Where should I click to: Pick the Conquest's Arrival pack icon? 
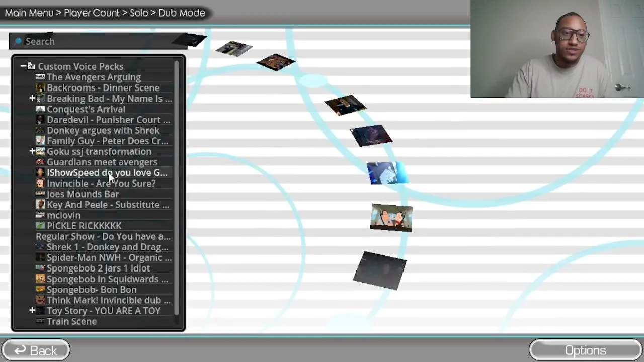pyautogui.click(x=40, y=109)
